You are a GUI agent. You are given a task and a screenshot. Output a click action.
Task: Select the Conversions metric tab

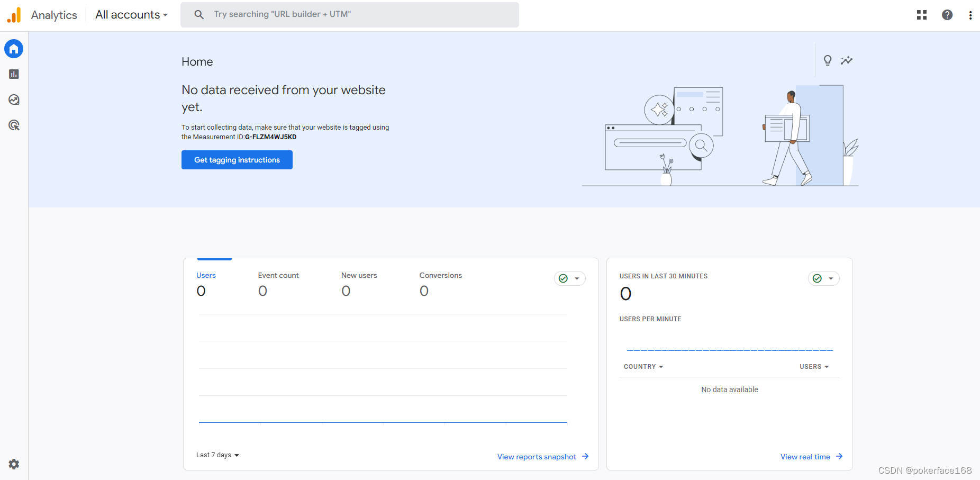tap(441, 284)
